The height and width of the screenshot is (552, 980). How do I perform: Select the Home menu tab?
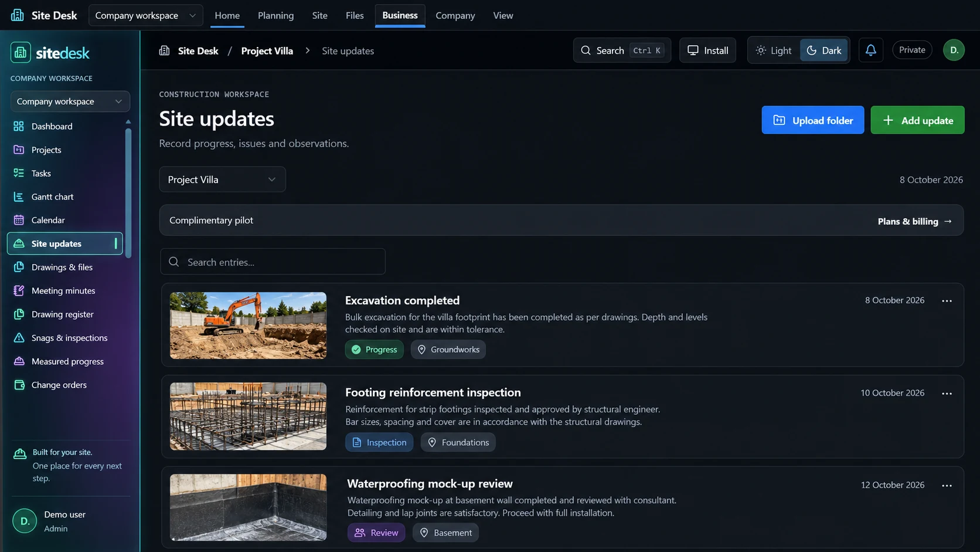coord(227,15)
